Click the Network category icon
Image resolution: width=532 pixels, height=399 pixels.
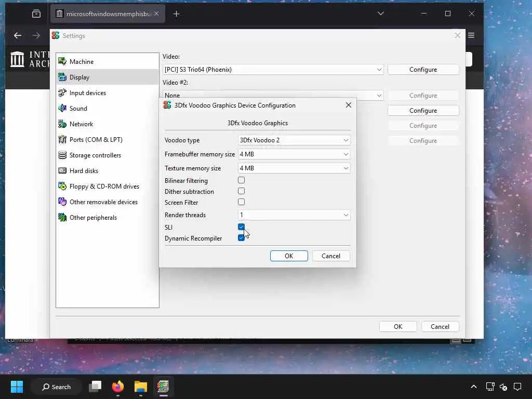pos(62,124)
